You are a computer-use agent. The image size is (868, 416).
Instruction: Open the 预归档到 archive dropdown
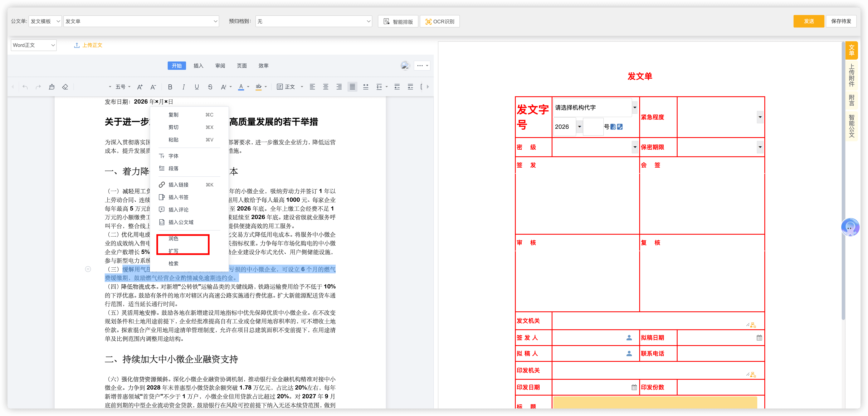tap(313, 21)
